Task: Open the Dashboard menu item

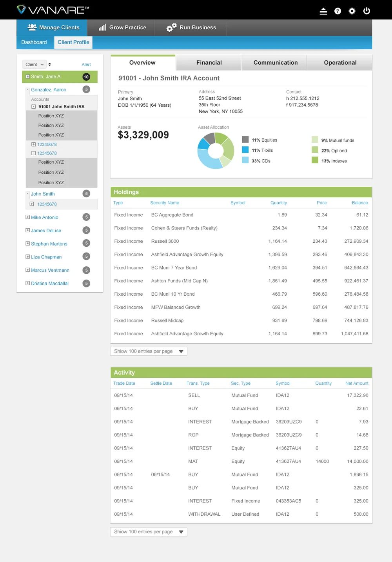Action: (x=34, y=42)
